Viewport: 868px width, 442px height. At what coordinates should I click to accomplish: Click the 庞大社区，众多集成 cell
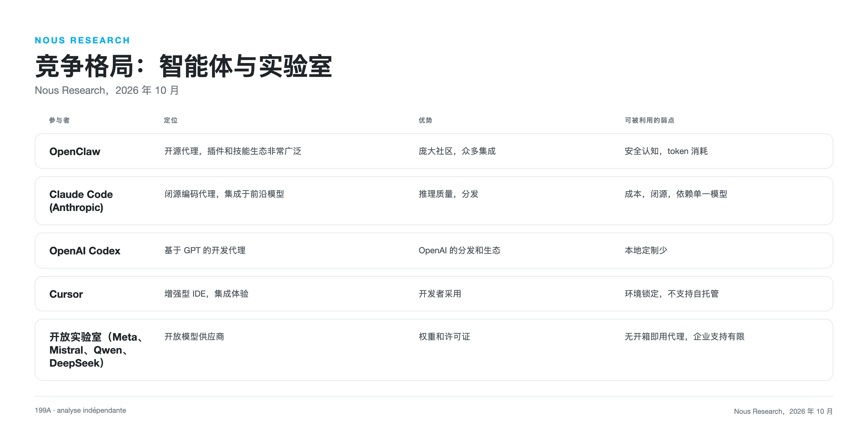click(457, 151)
